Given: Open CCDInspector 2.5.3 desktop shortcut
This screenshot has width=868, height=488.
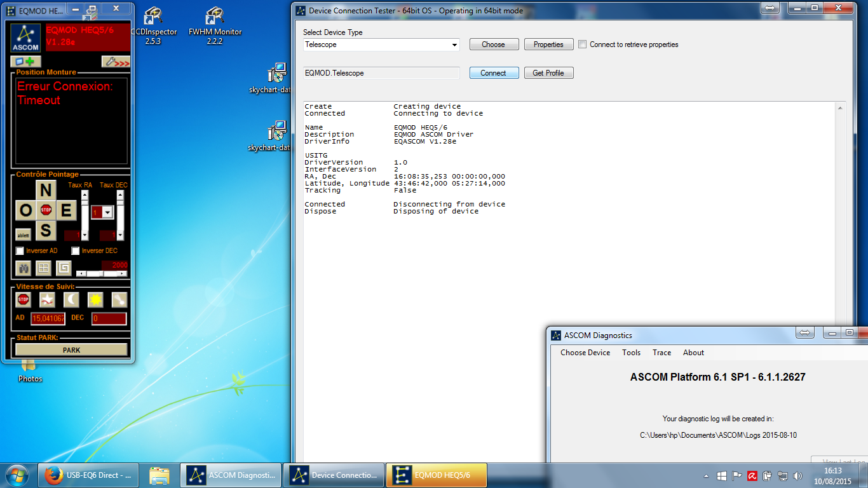Looking at the screenshot, I should pos(153,26).
